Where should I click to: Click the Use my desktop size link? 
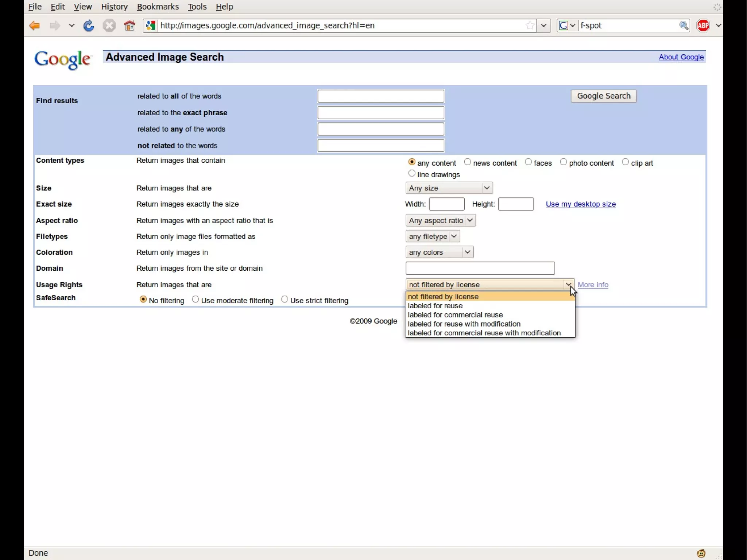581,204
